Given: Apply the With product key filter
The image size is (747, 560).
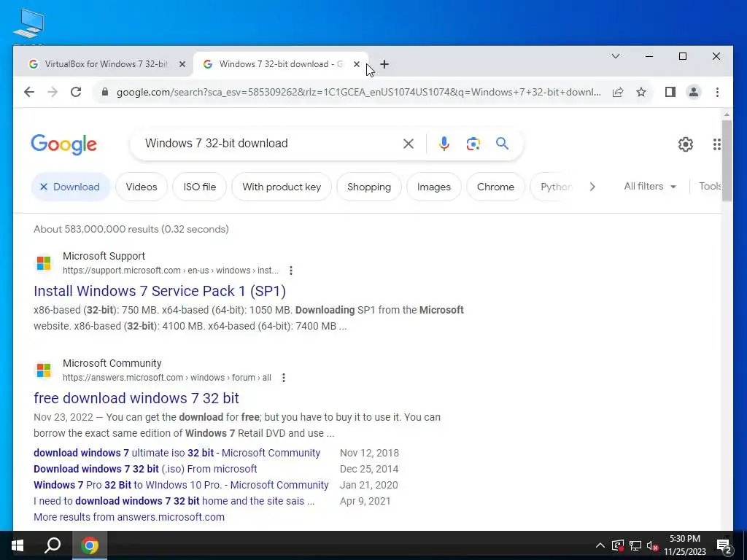Looking at the screenshot, I should (282, 187).
